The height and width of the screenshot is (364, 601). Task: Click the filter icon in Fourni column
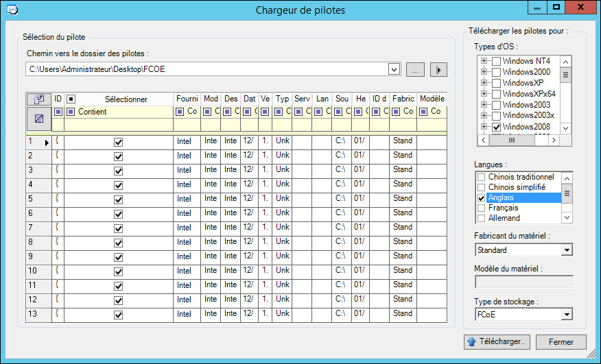tap(180, 111)
